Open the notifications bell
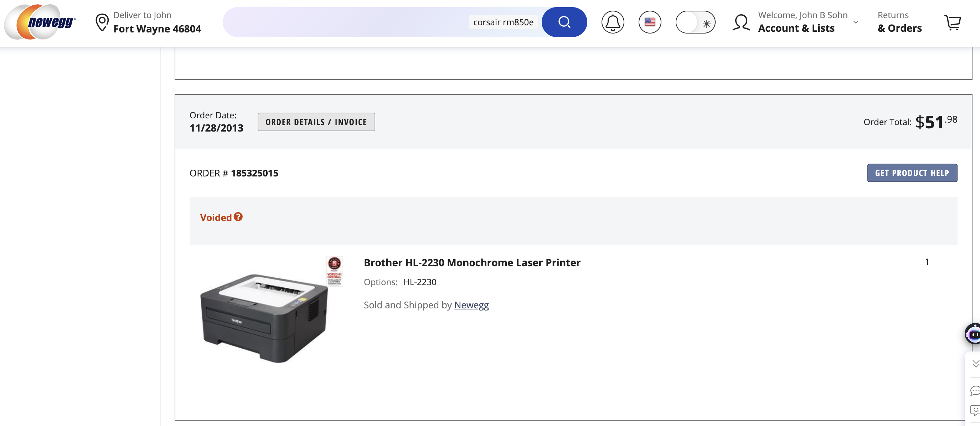Viewport: 980px width, 426px height. (x=613, y=22)
